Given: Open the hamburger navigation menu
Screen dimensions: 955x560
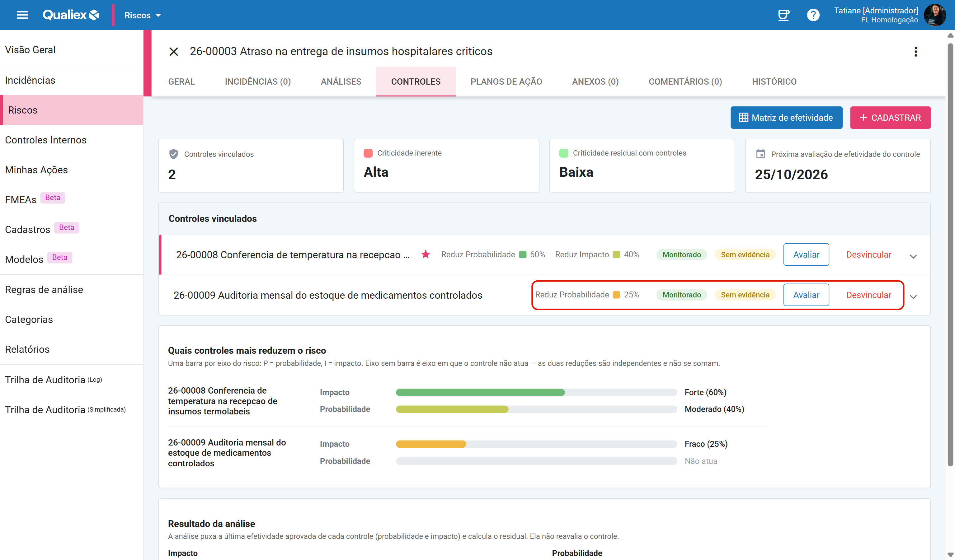Looking at the screenshot, I should point(22,15).
